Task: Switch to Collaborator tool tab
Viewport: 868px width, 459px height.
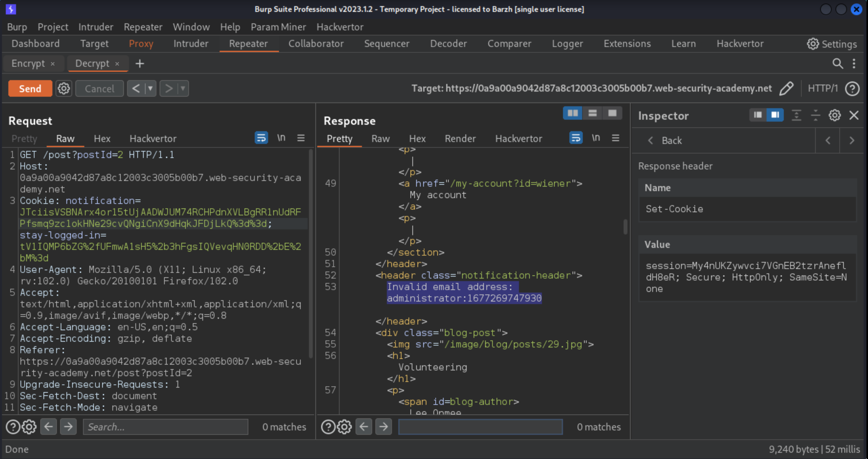Action: tap(316, 44)
